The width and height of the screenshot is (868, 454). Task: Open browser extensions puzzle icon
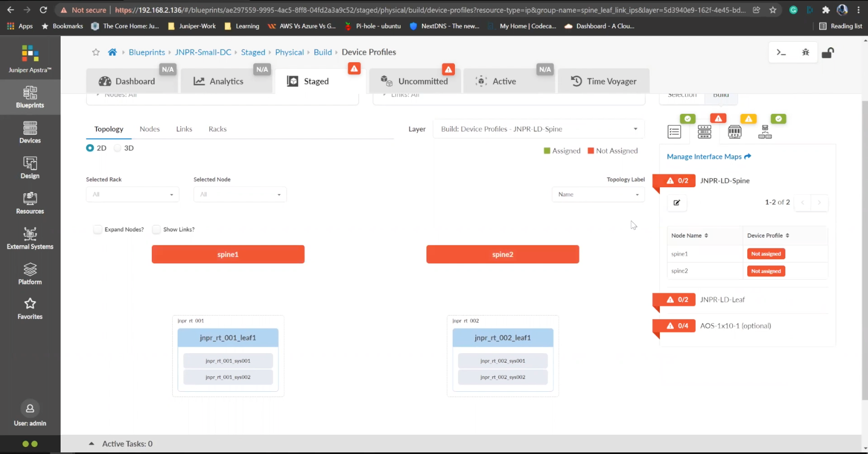[826, 10]
